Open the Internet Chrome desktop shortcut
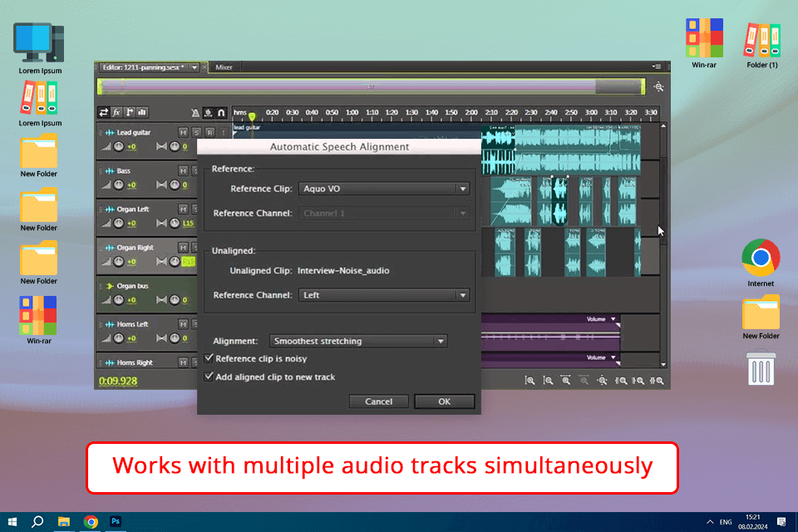This screenshot has width=798, height=532. tap(761, 262)
